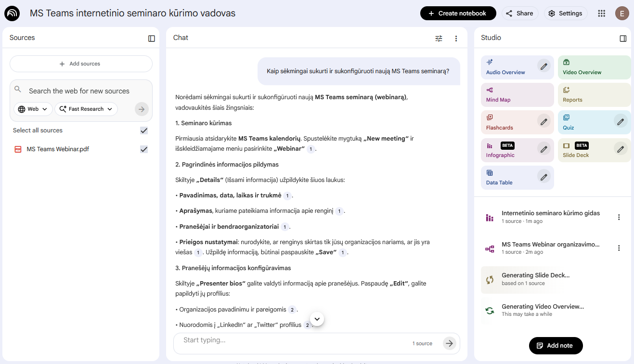Image resolution: width=634 pixels, height=364 pixels.
Task: Open chat configuration settings icon
Action: 439,39
